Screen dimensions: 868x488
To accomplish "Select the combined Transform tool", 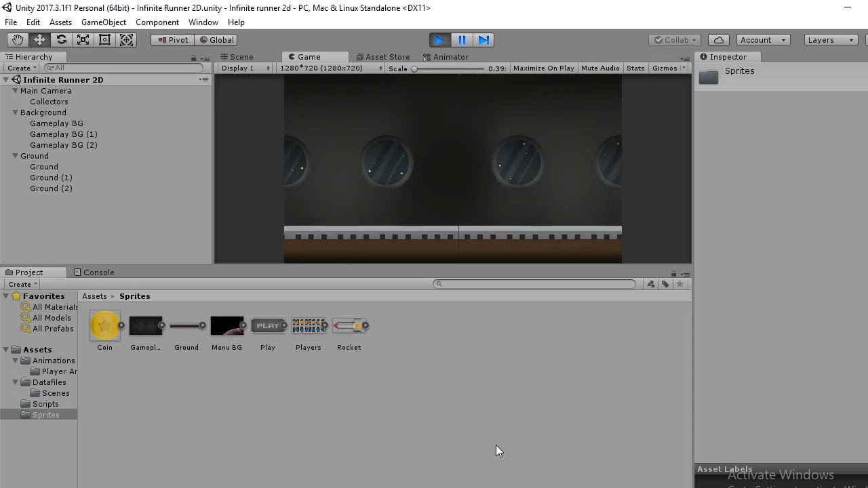I will pos(126,40).
